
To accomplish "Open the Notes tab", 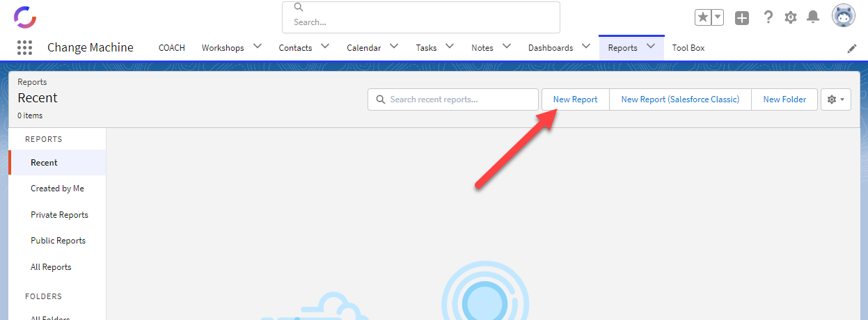I will (482, 48).
